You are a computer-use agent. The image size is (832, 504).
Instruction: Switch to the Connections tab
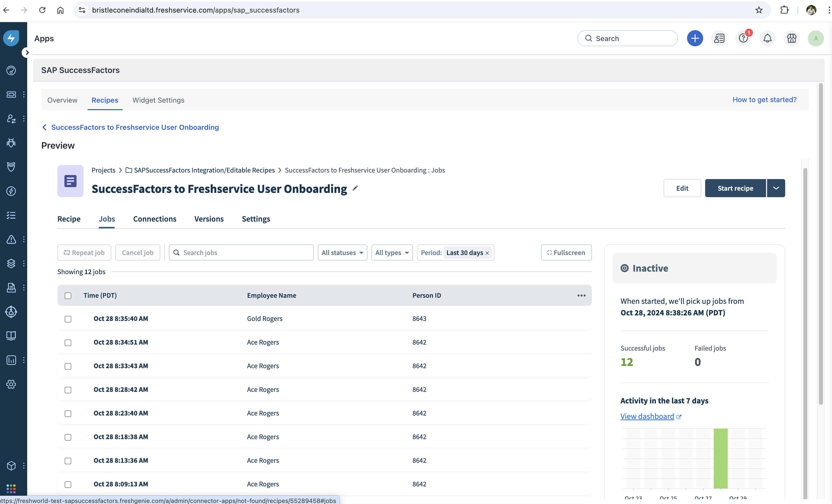(x=155, y=219)
